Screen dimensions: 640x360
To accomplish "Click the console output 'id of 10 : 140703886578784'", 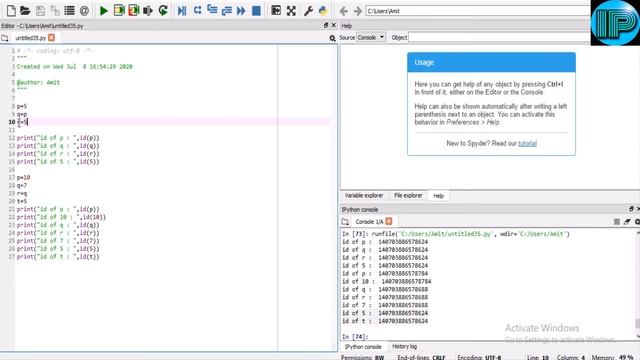I will tap(387, 281).
